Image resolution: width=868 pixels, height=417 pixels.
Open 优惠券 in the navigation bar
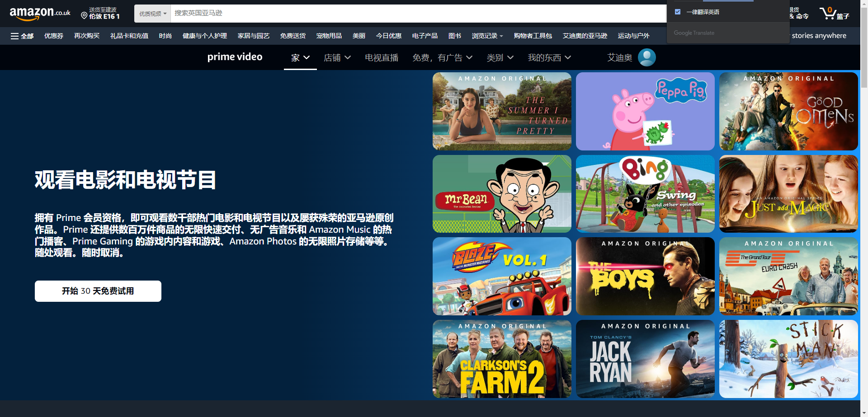coord(54,36)
